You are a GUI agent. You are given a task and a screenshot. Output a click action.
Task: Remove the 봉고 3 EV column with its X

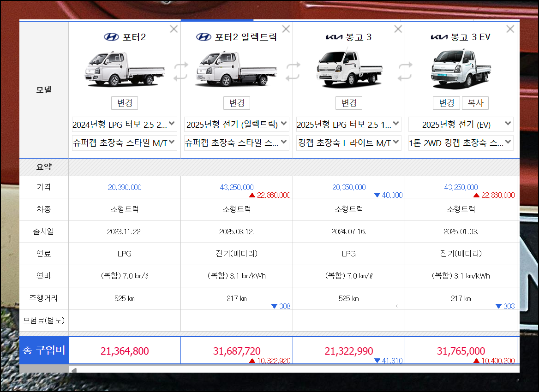[510, 29]
